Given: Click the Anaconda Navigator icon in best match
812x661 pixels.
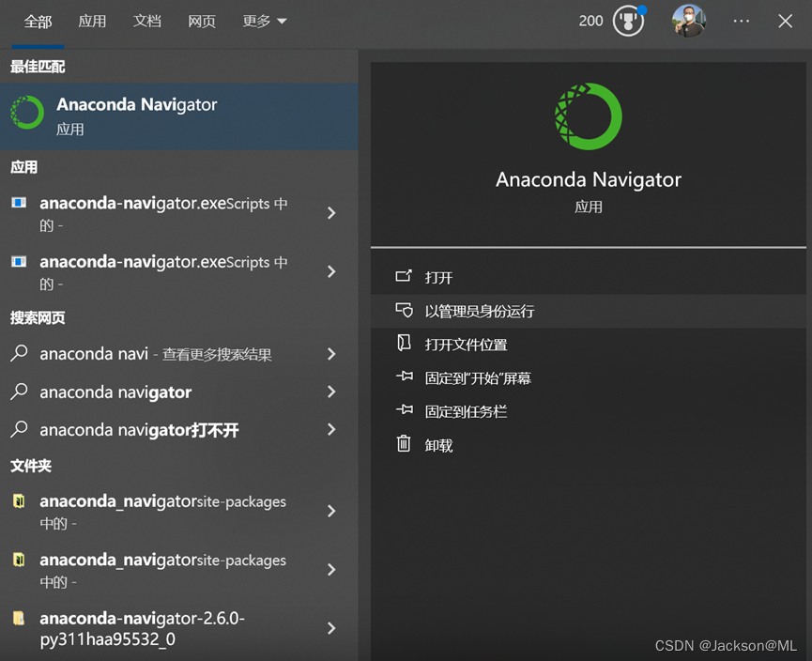Looking at the screenshot, I should 27,113.
